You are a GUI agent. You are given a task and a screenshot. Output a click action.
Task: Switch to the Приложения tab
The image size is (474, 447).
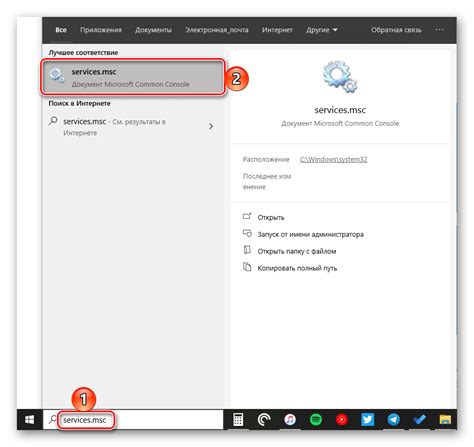(x=101, y=30)
